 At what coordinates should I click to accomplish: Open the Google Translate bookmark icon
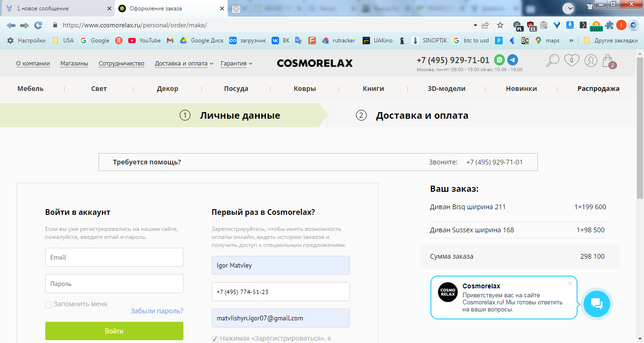click(298, 41)
